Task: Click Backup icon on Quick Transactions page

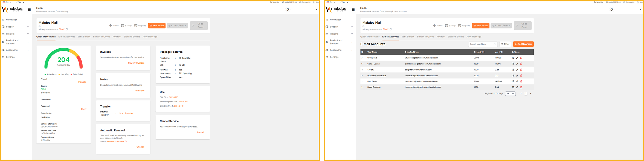Action: tap(123, 26)
